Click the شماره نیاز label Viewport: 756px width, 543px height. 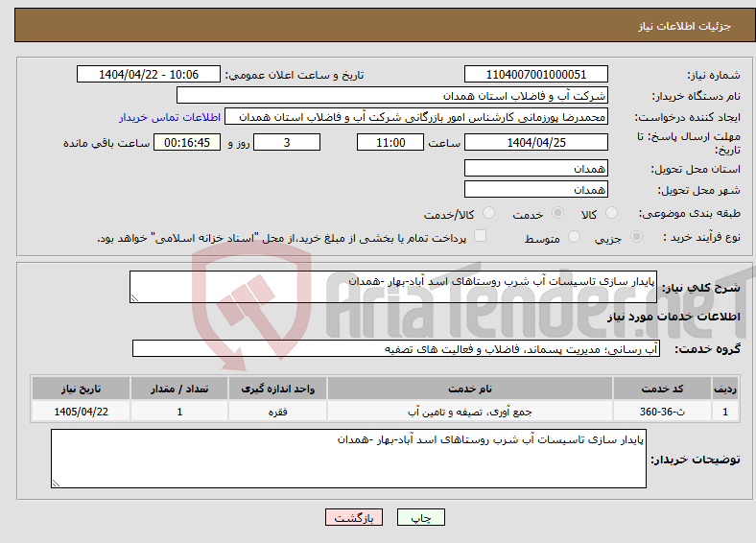[713, 75]
